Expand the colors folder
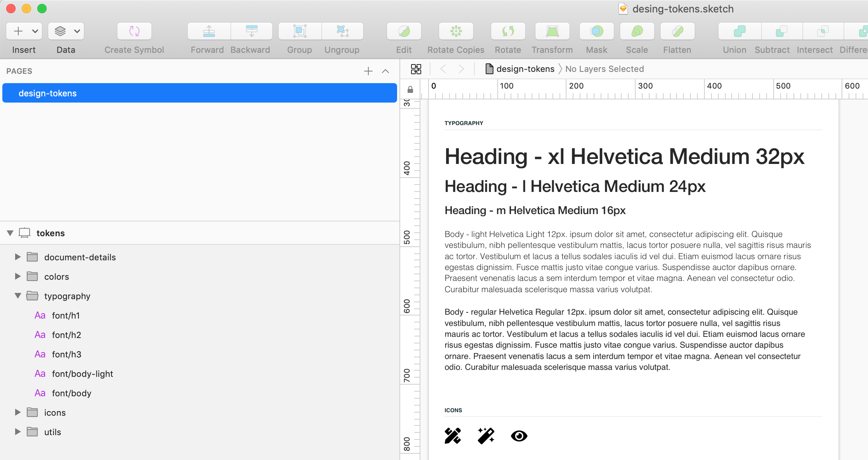The width and height of the screenshot is (868, 460). coord(18,277)
